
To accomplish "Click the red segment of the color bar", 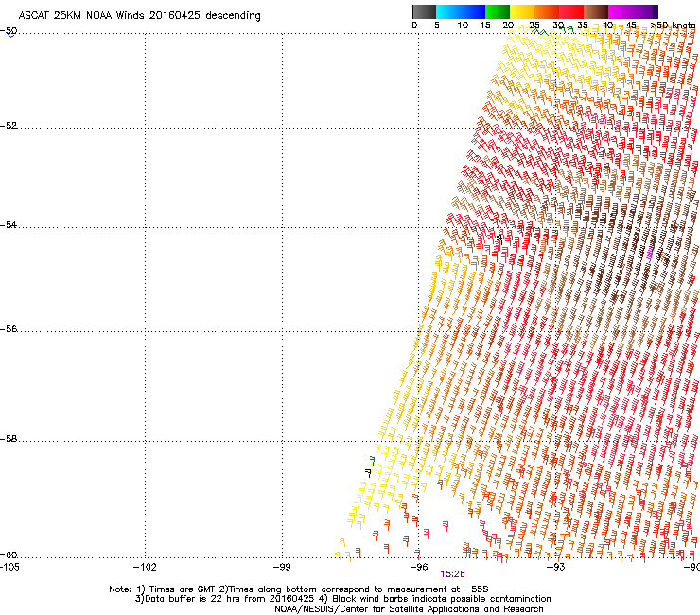I will pyautogui.click(x=571, y=11).
